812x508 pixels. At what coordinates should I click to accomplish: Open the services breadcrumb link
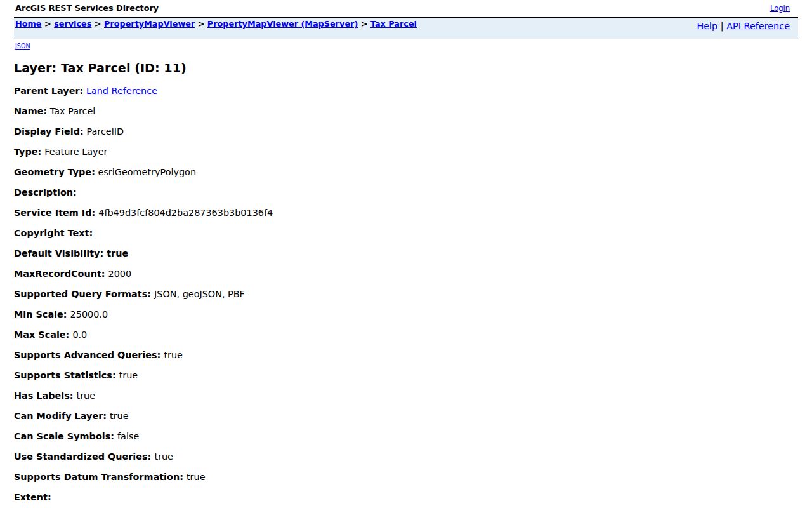[x=73, y=24]
